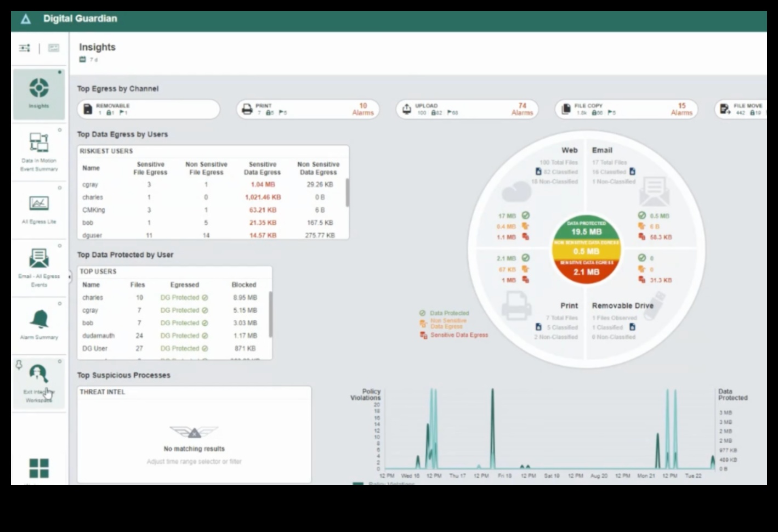This screenshot has height=532, width=778.
Task: Click Print classified files document icon
Action: tap(538, 327)
